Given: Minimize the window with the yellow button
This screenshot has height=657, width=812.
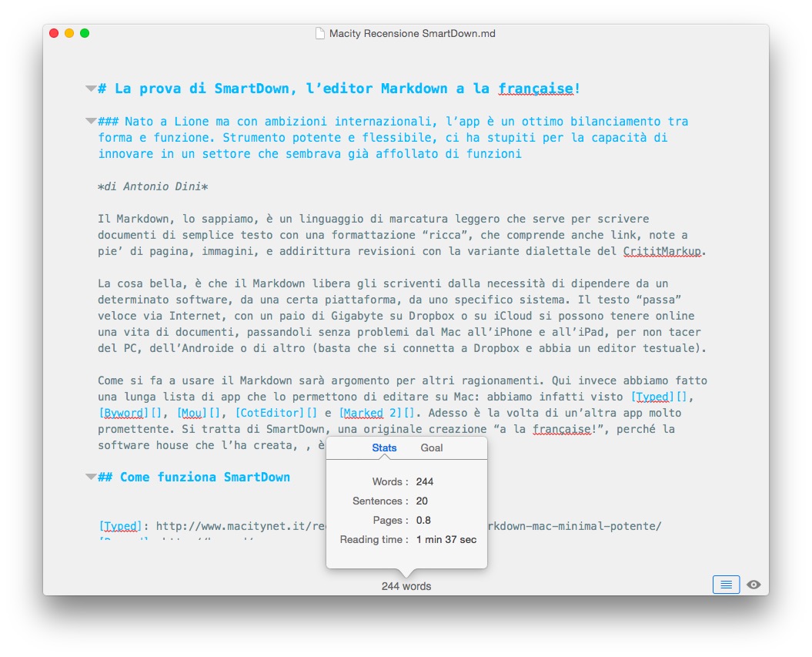Looking at the screenshot, I should click(x=69, y=33).
